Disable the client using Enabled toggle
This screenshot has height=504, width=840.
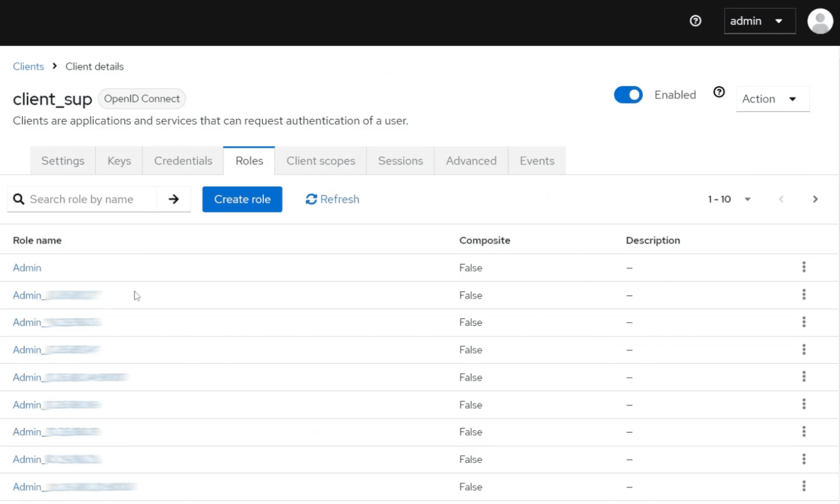(628, 95)
